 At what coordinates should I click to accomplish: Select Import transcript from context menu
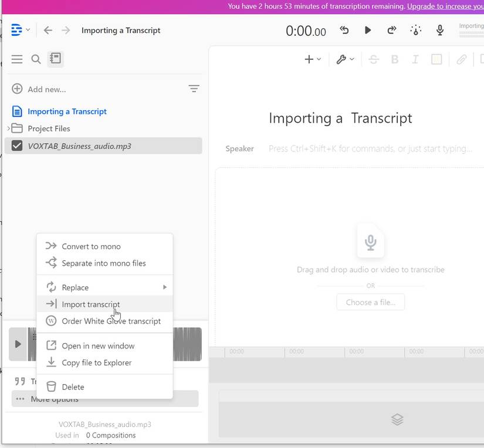(91, 304)
